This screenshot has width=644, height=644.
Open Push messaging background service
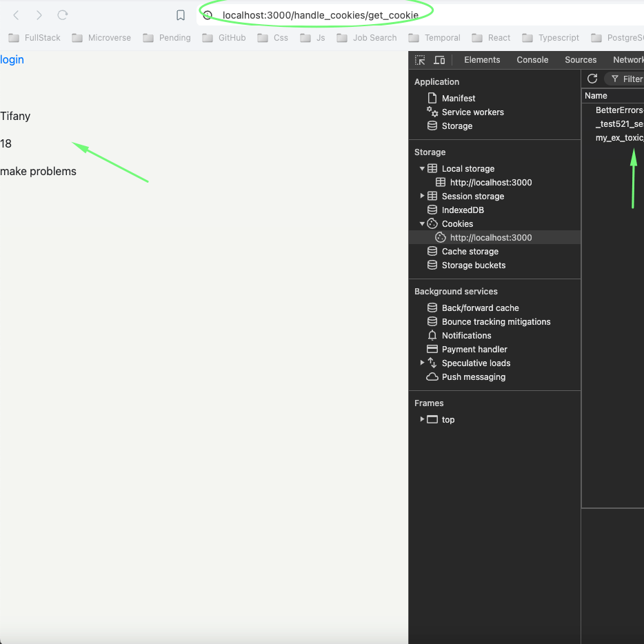click(x=474, y=377)
